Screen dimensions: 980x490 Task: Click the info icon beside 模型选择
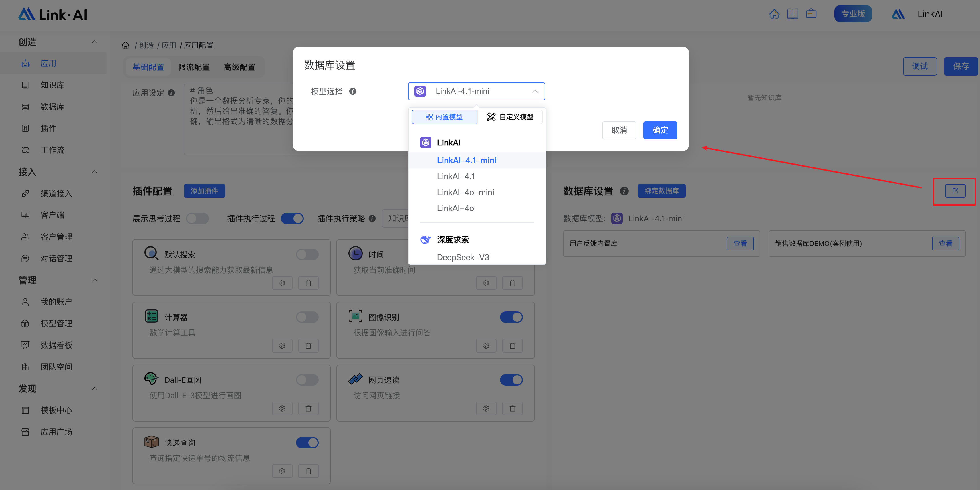point(353,91)
